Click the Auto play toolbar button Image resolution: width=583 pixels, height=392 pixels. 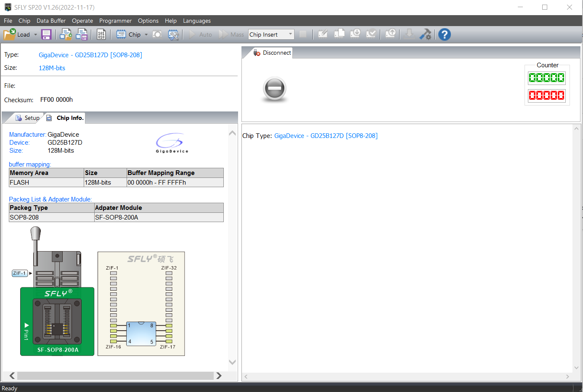pyautogui.click(x=201, y=34)
